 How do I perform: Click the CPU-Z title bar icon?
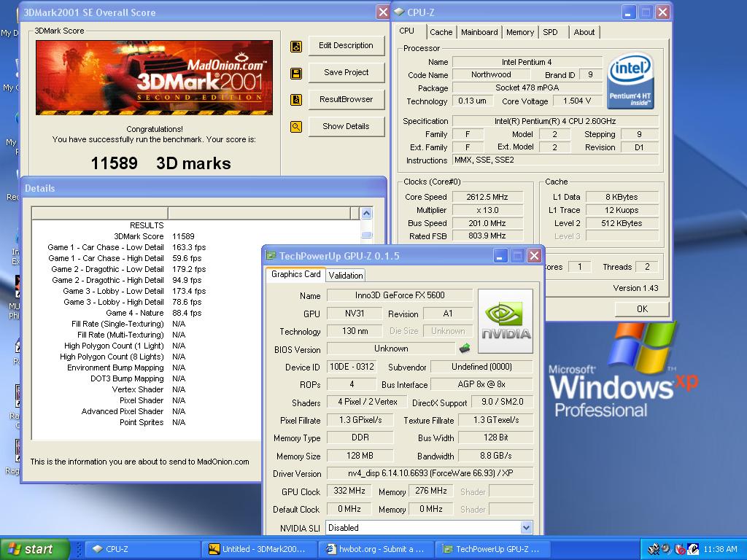399,12
